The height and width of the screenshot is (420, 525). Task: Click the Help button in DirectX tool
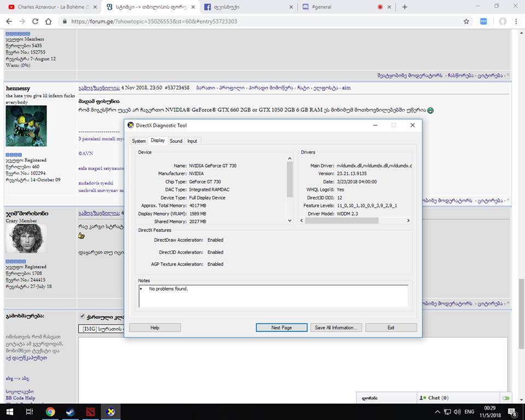155,328
